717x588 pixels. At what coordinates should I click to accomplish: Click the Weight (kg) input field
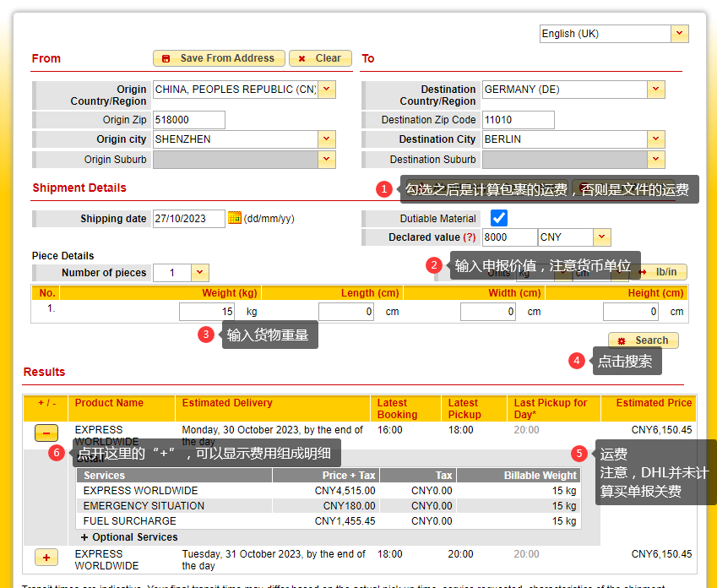(207, 312)
